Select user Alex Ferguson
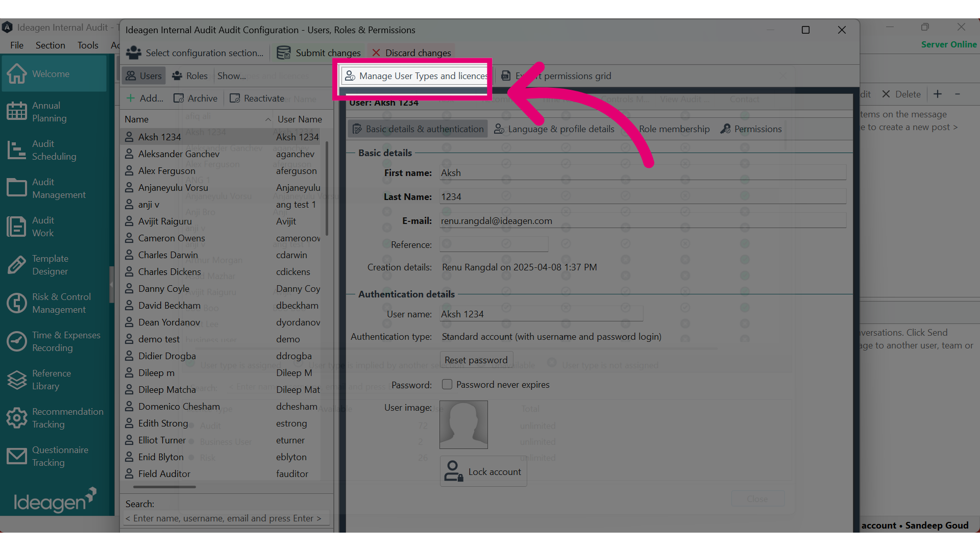Image resolution: width=980 pixels, height=551 pixels. point(220,171)
